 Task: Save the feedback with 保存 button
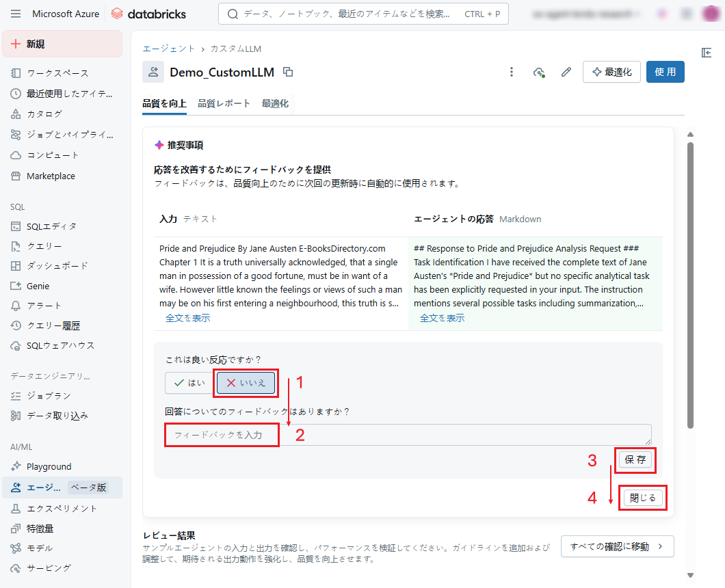(x=635, y=459)
